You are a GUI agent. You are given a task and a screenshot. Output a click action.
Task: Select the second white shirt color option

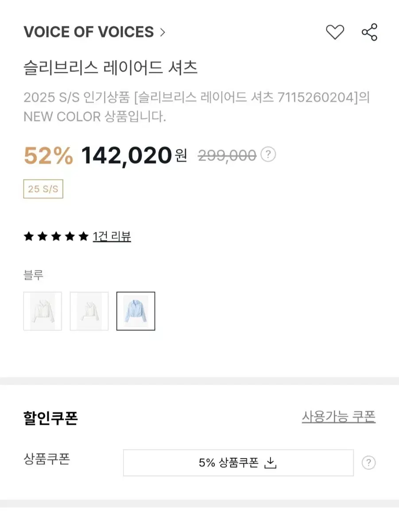(x=89, y=311)
